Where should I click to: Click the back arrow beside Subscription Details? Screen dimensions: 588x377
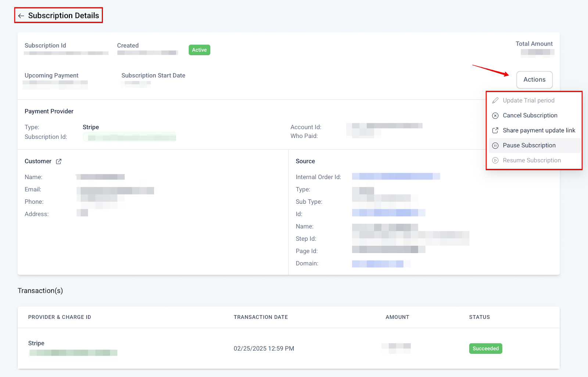[x=21, y=16]
